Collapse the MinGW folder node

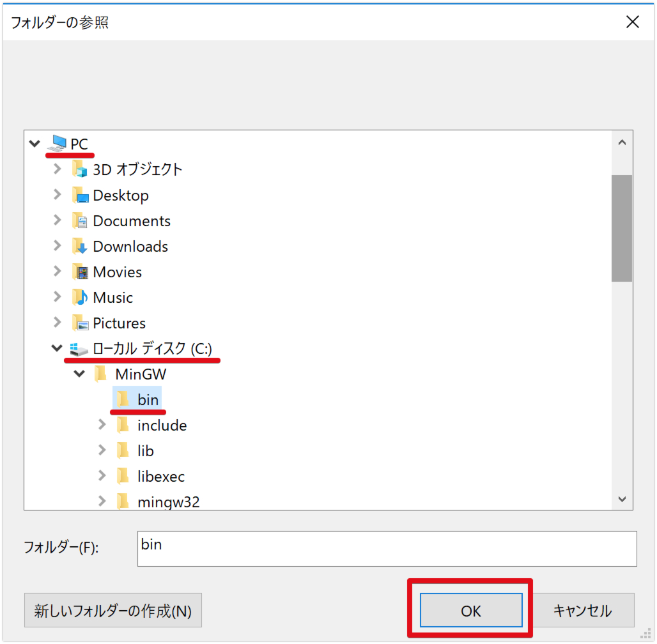point(78,374)
